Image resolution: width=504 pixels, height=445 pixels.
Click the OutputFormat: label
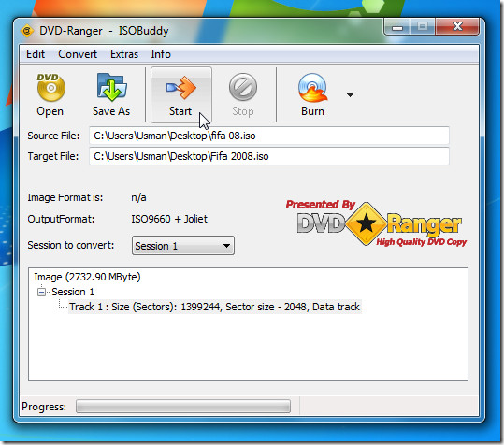pyautogui.click(x=61, y=219)
